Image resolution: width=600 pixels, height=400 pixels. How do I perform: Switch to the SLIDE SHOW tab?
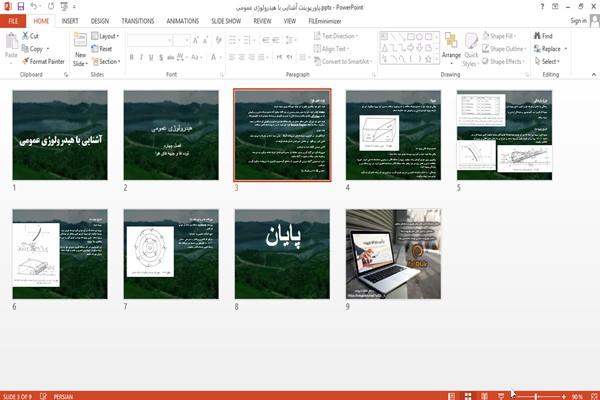226,21
